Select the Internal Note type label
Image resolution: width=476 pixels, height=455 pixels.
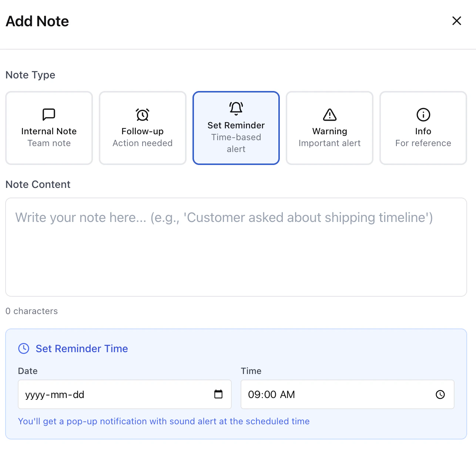[x=49, y=131]
